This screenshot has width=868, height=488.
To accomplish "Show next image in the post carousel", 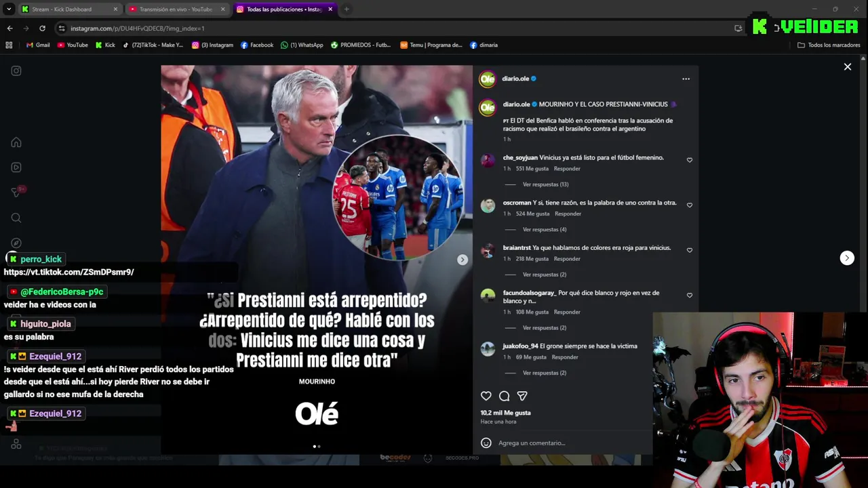I will (x=462, y=260).
